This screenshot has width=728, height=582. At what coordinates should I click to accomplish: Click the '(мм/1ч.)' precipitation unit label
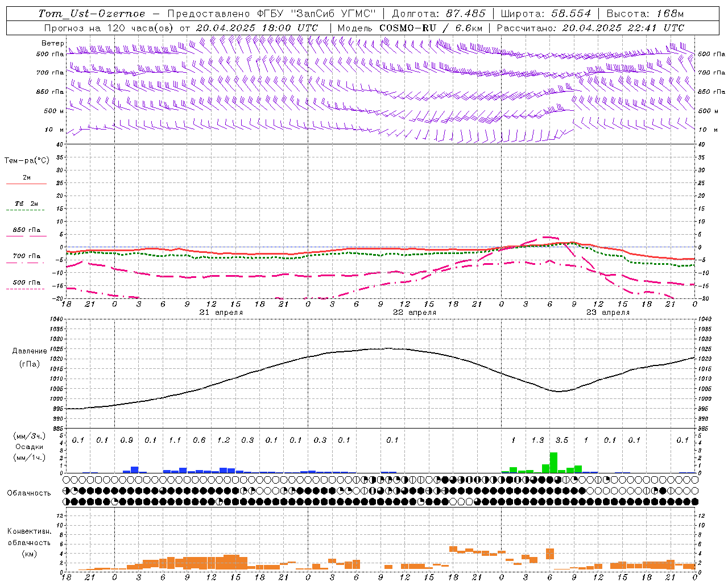pos(30,458)
